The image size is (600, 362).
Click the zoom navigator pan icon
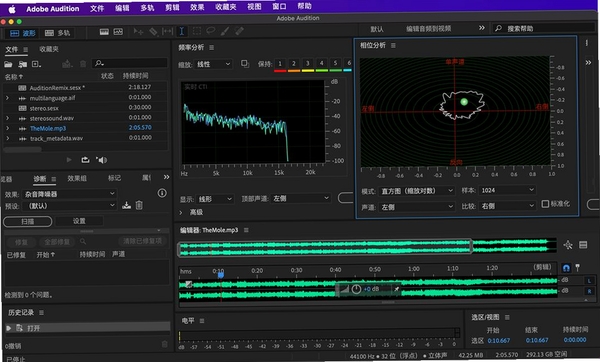[568, 245]
